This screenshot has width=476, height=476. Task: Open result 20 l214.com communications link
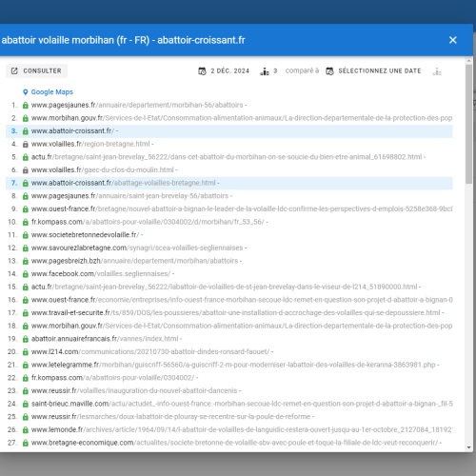[150, 352]
